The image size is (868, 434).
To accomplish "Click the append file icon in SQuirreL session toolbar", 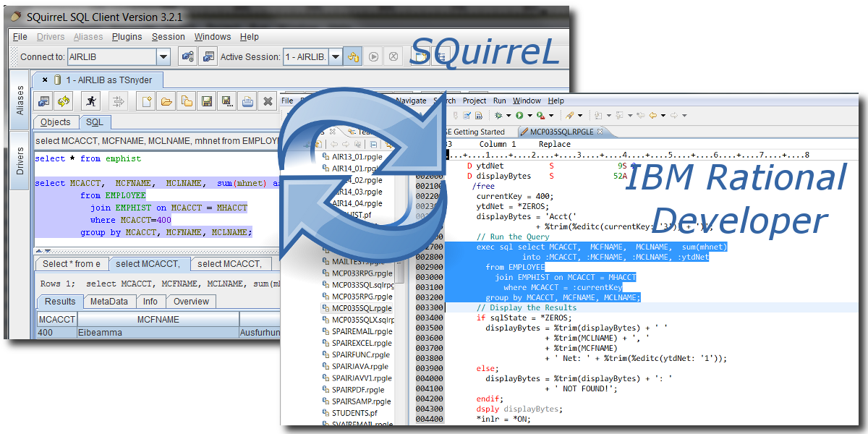I will tap(187, 101).
